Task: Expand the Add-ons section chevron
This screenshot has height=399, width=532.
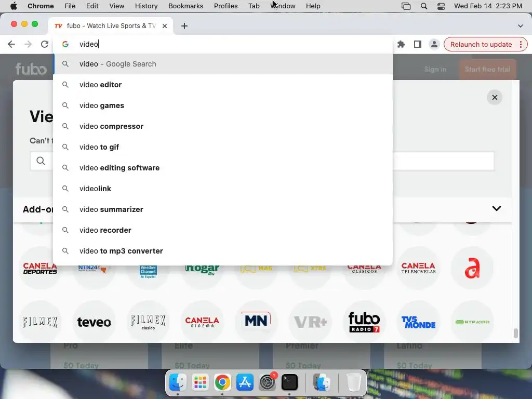Action: click(496, 208)
